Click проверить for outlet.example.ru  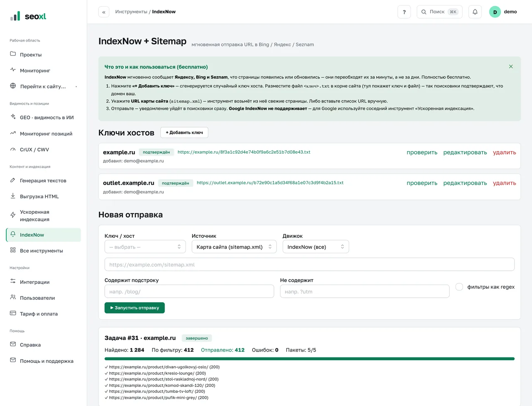(x=422, y=183)
